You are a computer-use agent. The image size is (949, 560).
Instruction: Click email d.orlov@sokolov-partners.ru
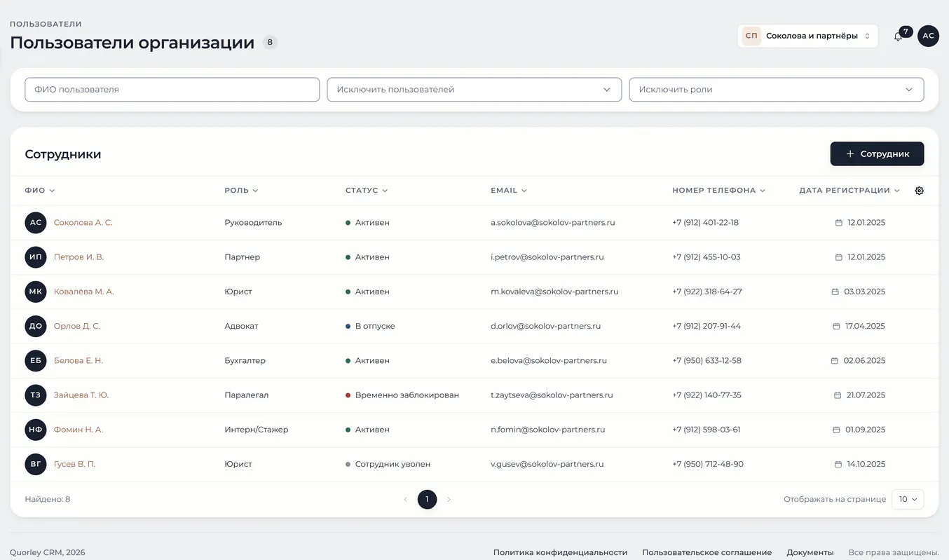[546, 326]
